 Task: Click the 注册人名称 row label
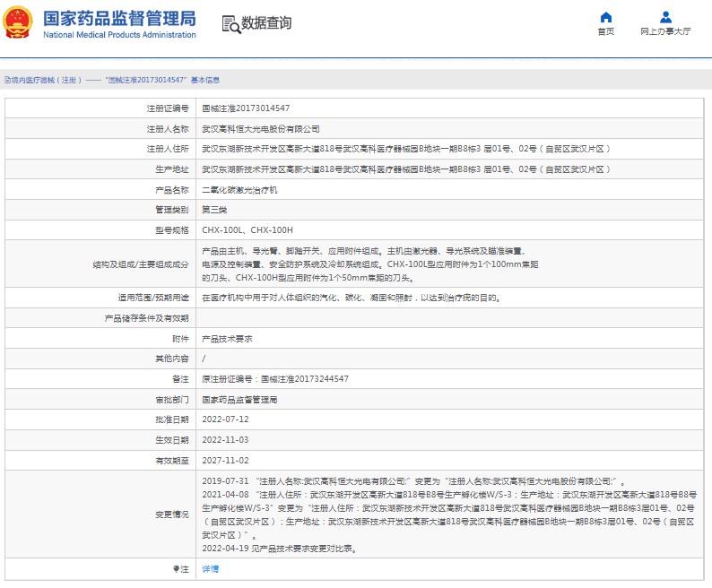click(168, 129)
